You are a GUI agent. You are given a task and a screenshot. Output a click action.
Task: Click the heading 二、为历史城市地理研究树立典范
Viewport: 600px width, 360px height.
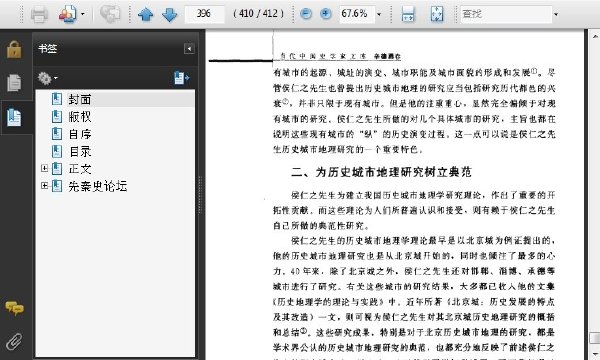(381, 173)
